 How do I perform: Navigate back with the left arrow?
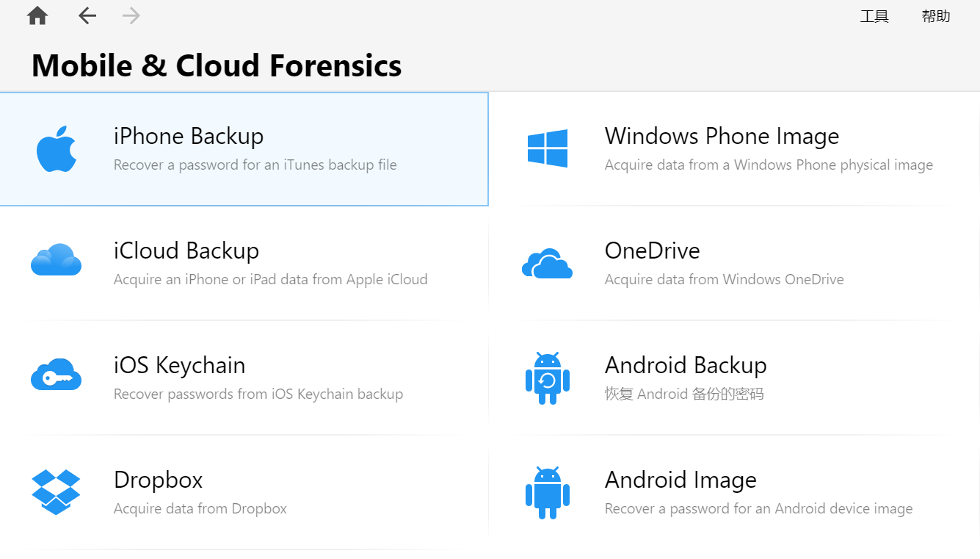pos(87,15)
